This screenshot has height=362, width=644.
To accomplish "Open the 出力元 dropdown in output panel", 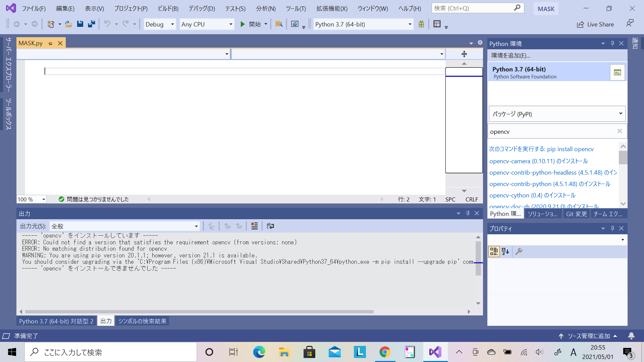I will tap(196, 226).
